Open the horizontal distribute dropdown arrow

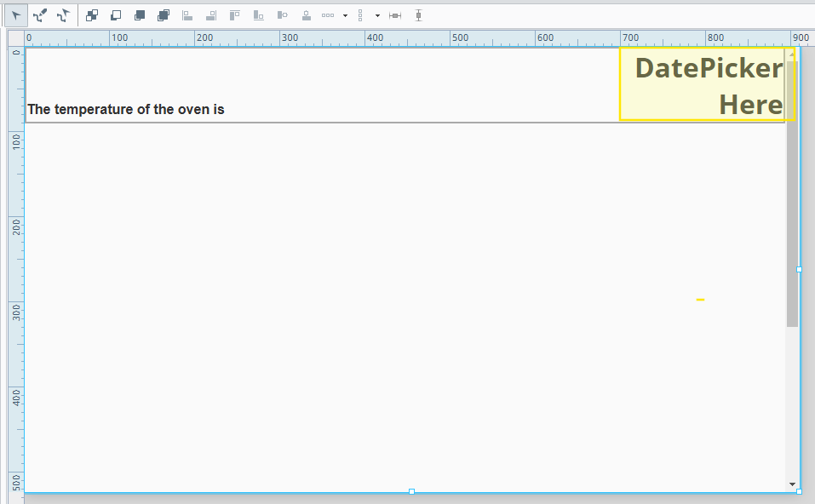click(345, 15)
